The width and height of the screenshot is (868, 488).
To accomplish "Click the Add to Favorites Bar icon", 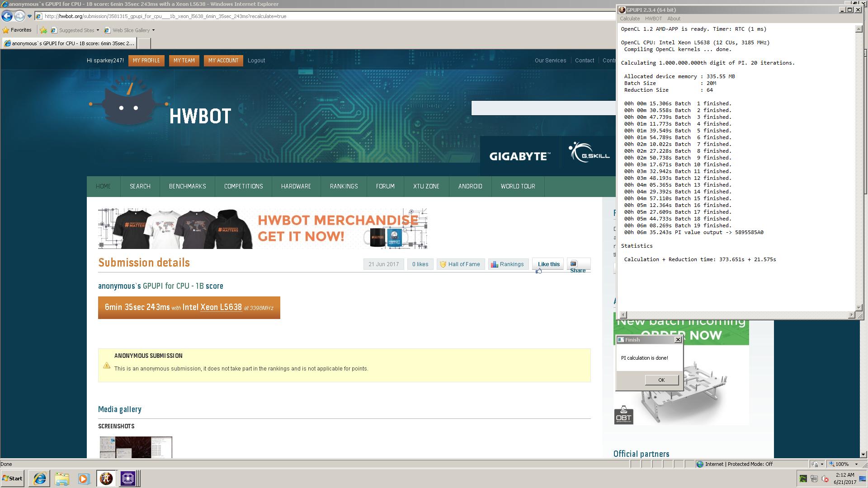I will click(43, 30).
